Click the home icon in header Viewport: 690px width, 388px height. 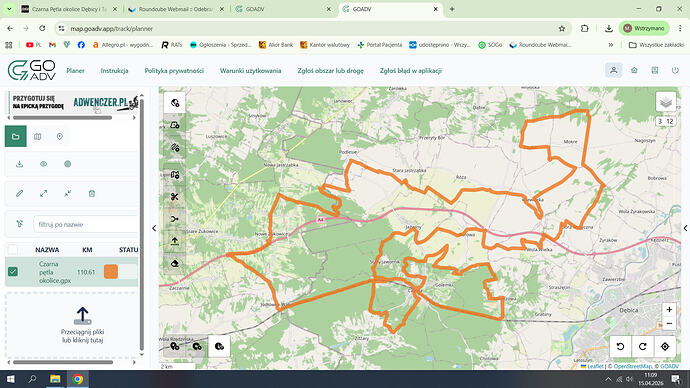634,70
